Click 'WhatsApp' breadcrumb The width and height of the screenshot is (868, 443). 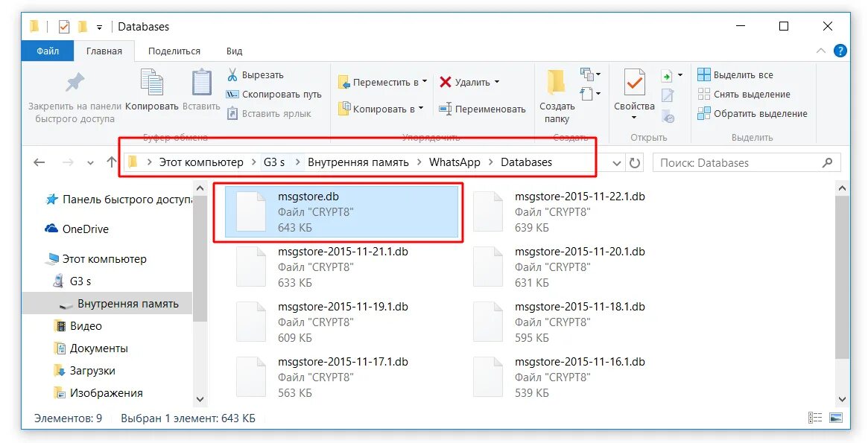454,162
